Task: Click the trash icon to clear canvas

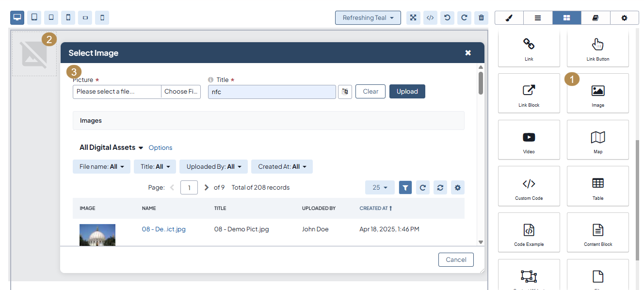Action: tap(481, 17)
